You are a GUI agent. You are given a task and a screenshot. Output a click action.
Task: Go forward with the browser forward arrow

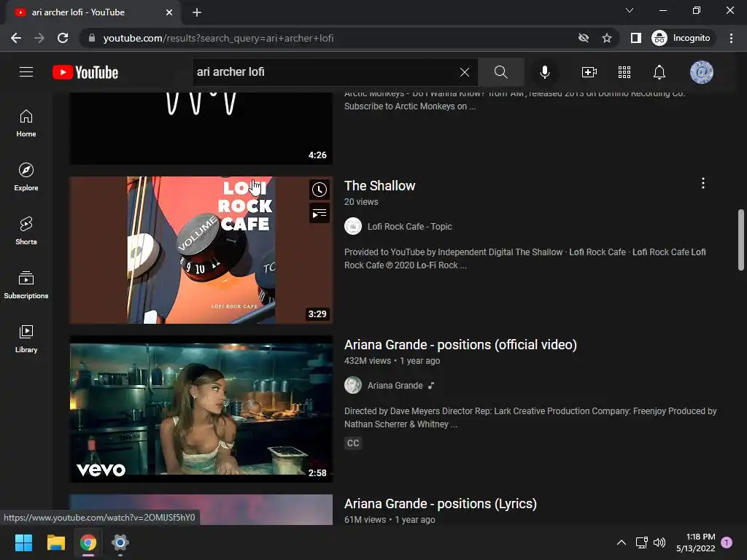[39, 38]
